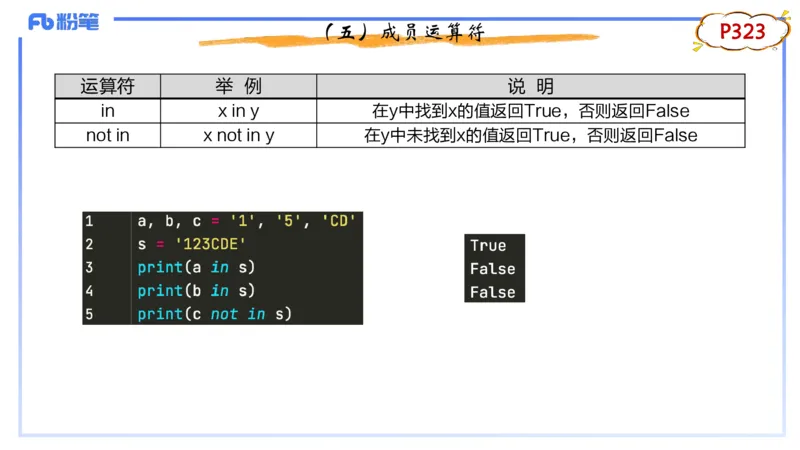The width and height of the screenshot is (800, 450).
Task: Click the 'x in y' example cell
Action: 238,111
